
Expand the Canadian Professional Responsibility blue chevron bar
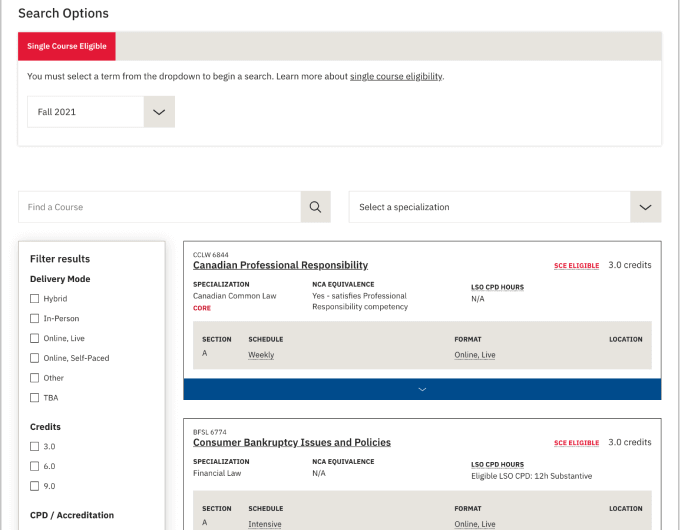pyautogui.click(x=422, y=389)
